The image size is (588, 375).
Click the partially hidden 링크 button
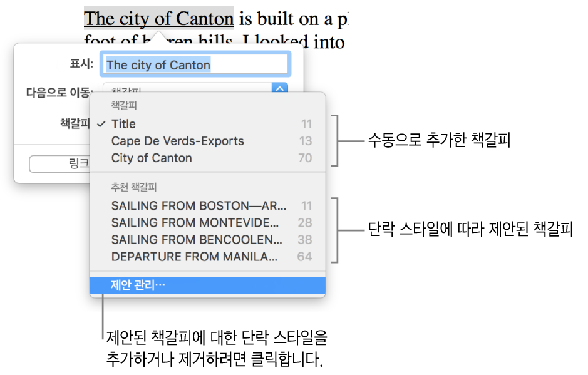point(60,164)
